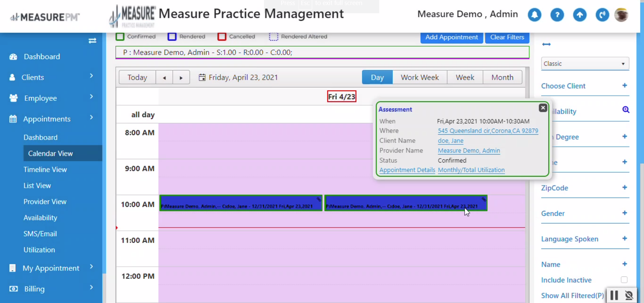This screenshot has height=303, width=644.
Task: Expand the ZipCode filter
Action: [x=625, y=187]
